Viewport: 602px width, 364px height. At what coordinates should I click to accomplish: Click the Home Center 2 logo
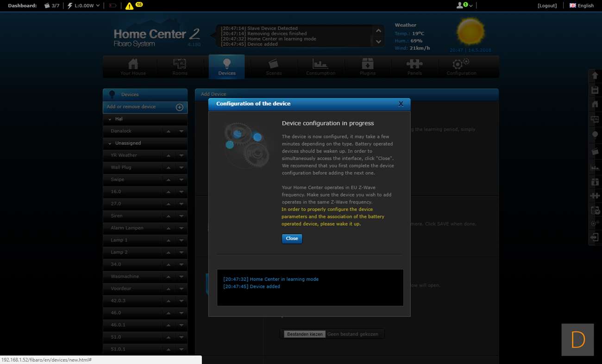157,37
